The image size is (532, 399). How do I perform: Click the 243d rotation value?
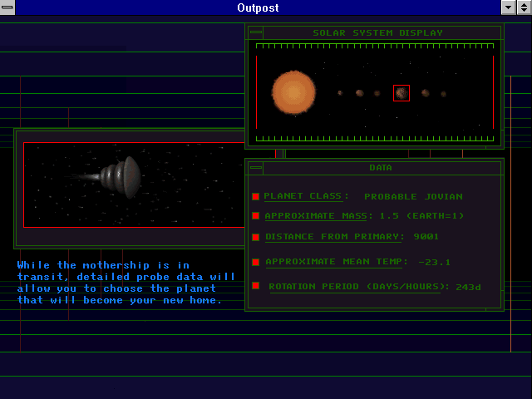point(468,287)
